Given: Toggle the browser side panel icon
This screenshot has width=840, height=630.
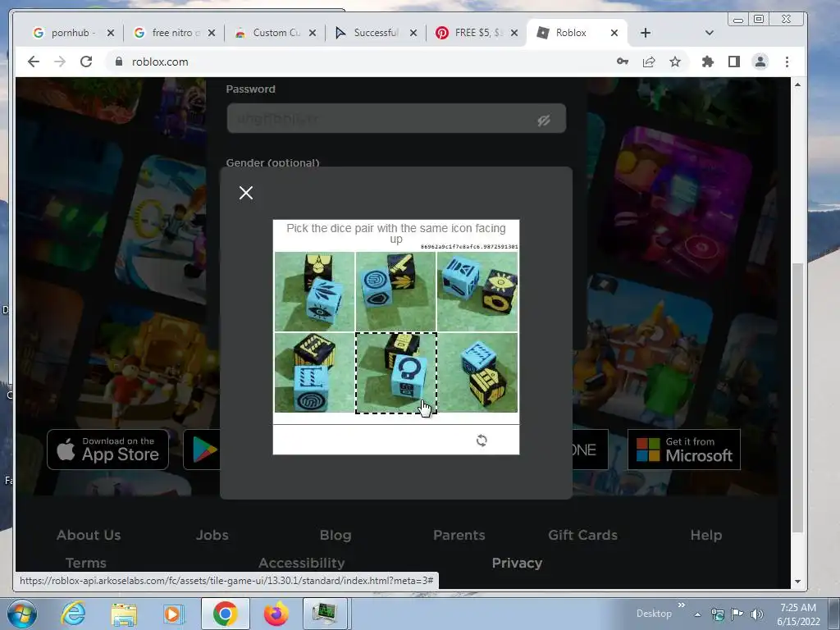Looking at the screenshot, I should click(734, 62).
